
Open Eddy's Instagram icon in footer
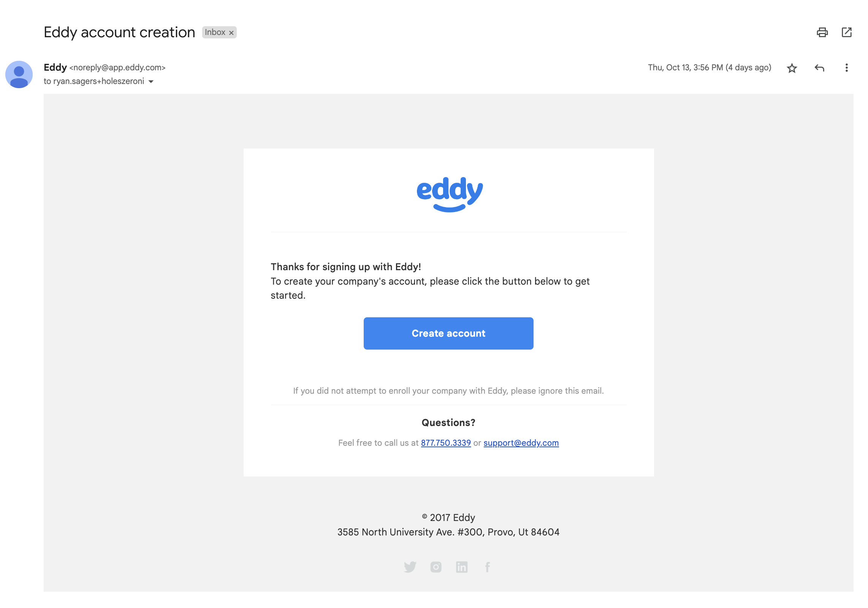[436, 567]
